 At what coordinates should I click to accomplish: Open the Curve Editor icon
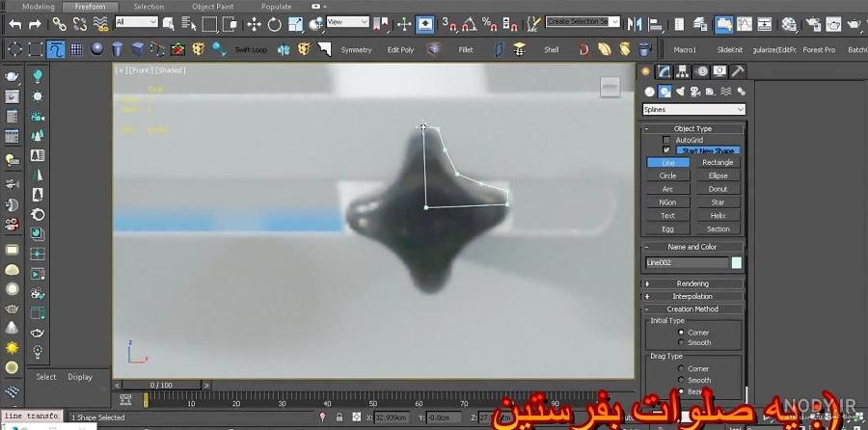pos(745,24)
